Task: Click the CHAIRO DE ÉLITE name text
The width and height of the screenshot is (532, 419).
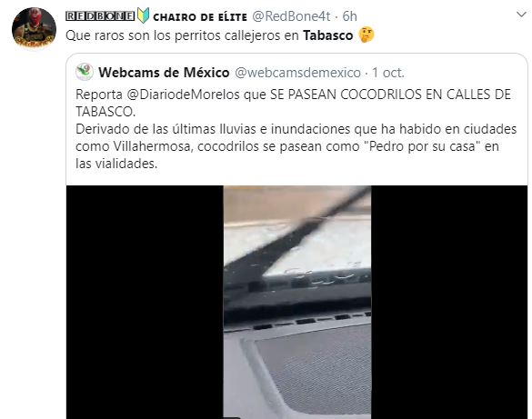Action: click(200, 16)
